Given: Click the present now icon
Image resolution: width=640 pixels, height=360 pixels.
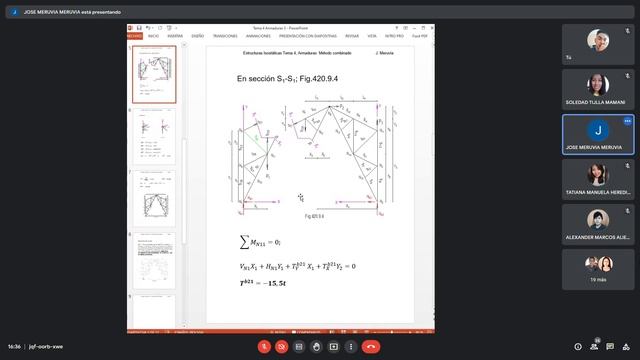Looking at the screenshot, I should point(333,347).
